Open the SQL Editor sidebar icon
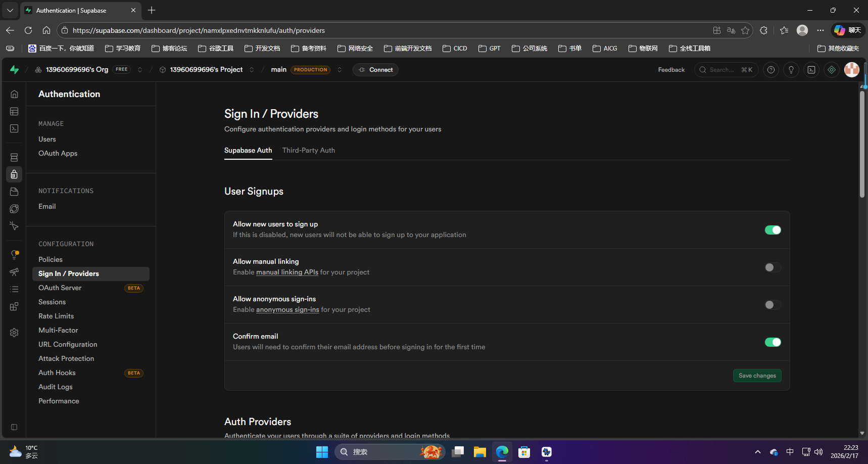Image resolution: width=868 pixels, height=464 pixels. [x=14, y=128]
